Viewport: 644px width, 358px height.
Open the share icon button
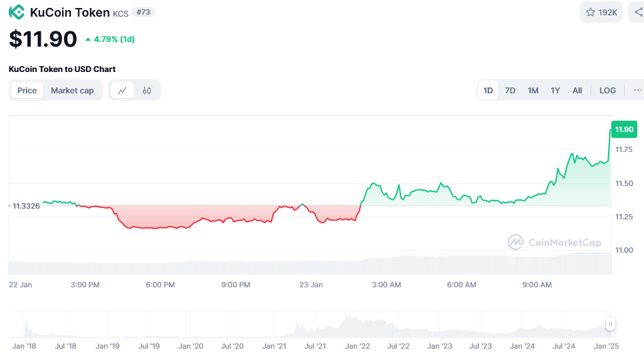point(638,12)
